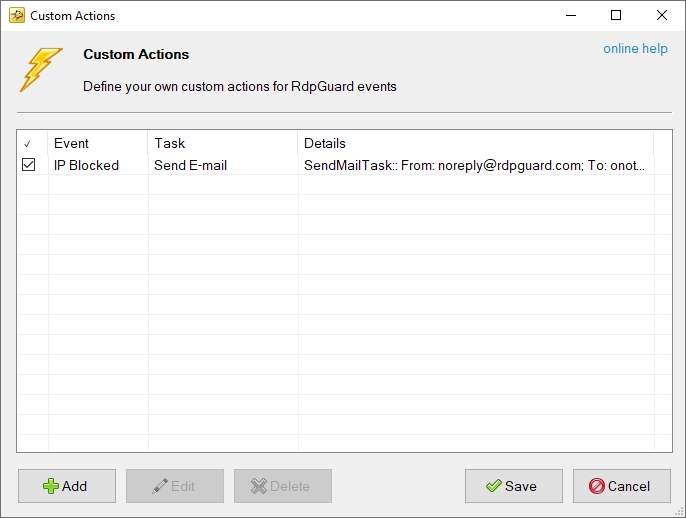Sort by the Event column header
The width and height of the screenshot is (686, 518).
[98, 143]
